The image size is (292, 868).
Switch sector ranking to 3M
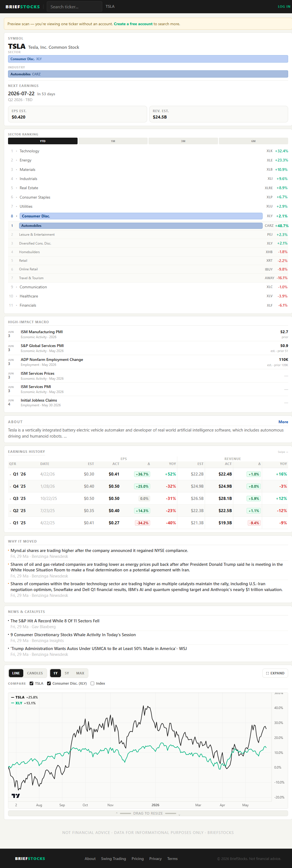tap(183, 141)
